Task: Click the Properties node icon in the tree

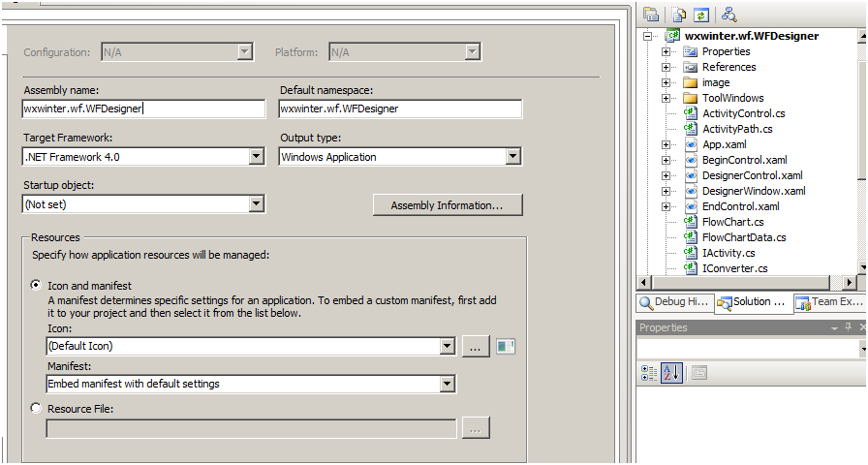Action: [690, 51]
